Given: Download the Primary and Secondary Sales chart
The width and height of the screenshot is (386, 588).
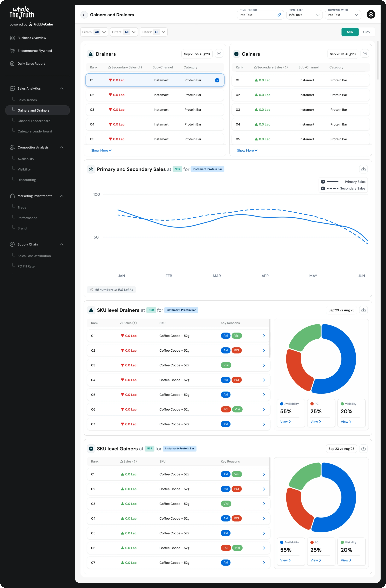Looking at the screenshot, I should point(363,169).
